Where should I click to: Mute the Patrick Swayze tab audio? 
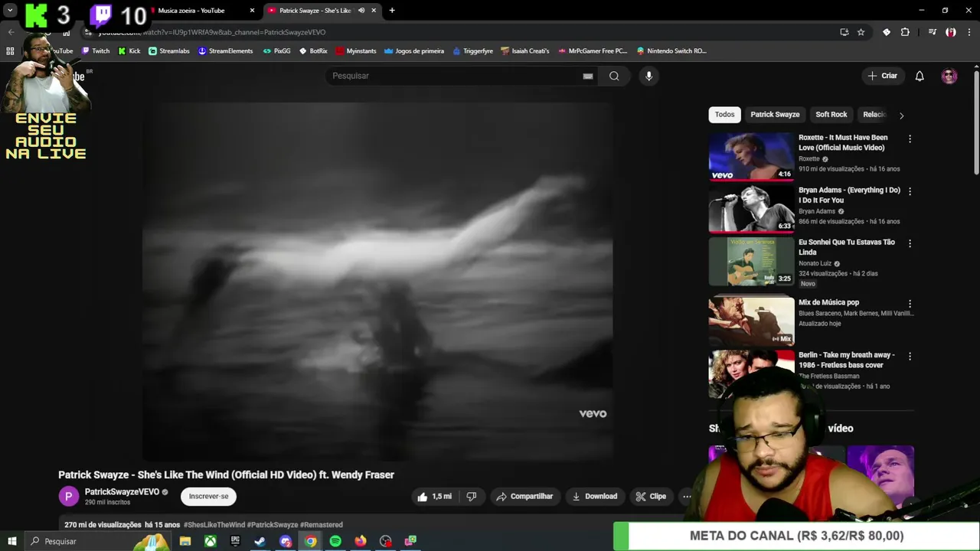pos(361,11)
